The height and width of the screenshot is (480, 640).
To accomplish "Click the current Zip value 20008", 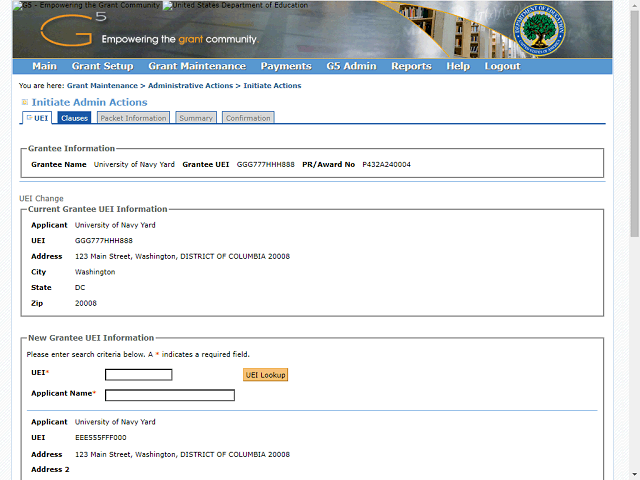I will pos(86,303).
